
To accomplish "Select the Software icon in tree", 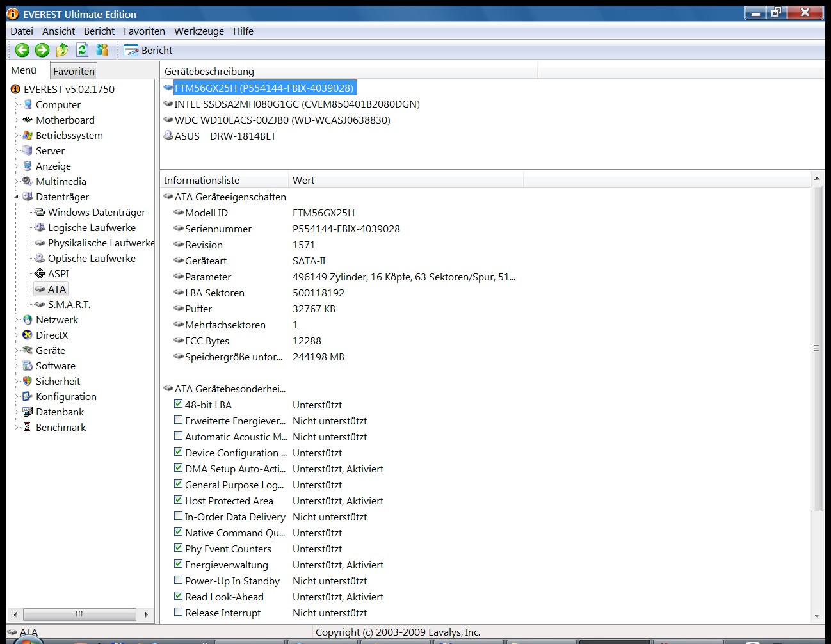I will [28, 366].
